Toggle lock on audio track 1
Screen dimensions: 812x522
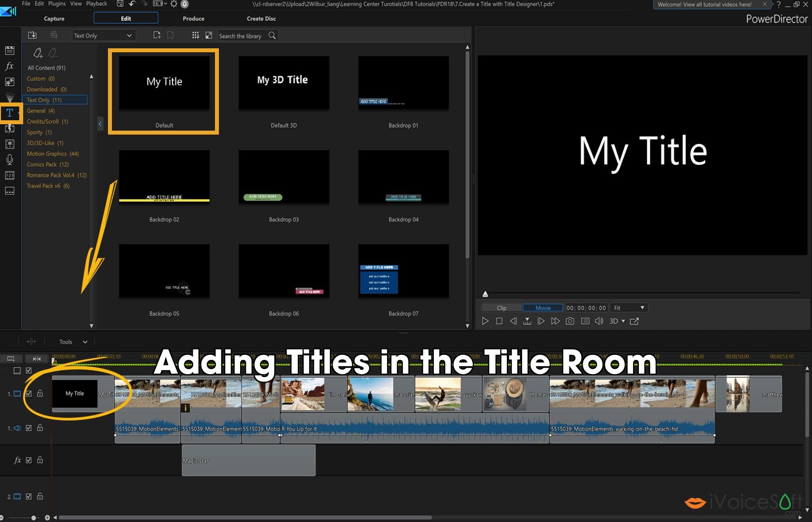coord(40,428)
